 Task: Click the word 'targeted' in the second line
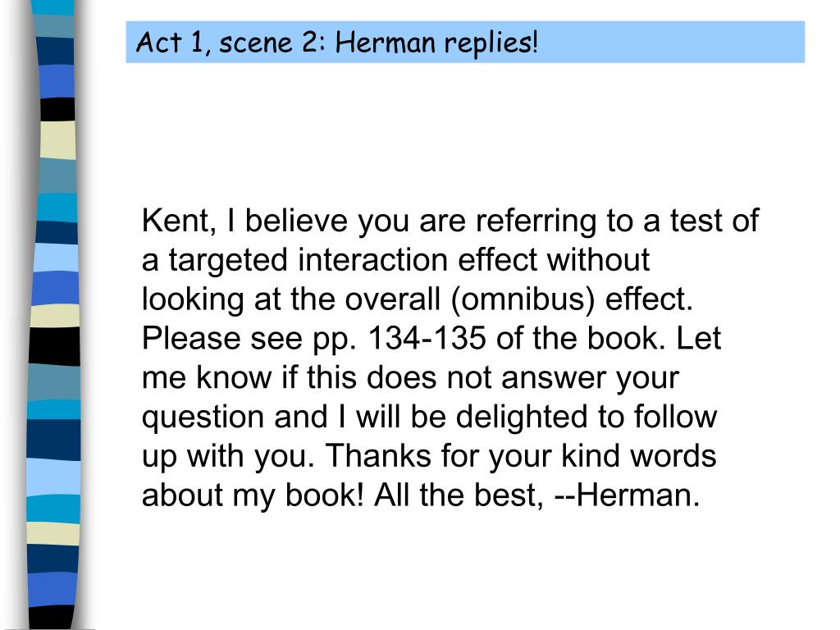pos(229,261)
